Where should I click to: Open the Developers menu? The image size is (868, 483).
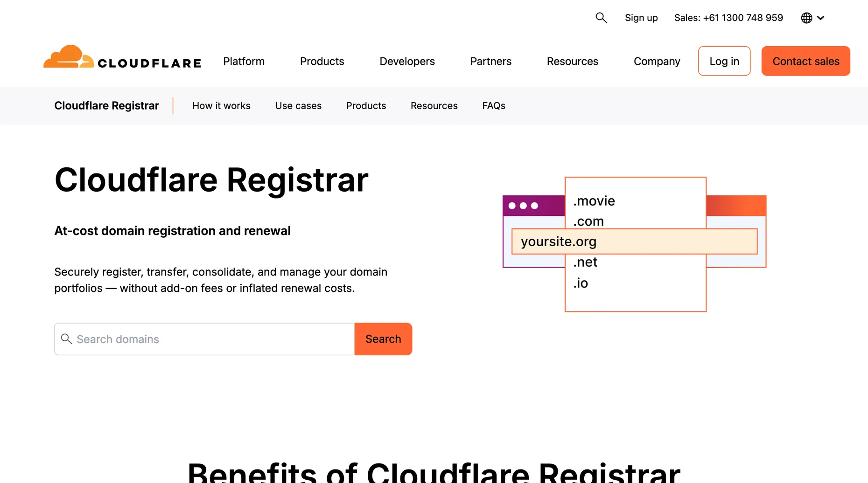407,61
